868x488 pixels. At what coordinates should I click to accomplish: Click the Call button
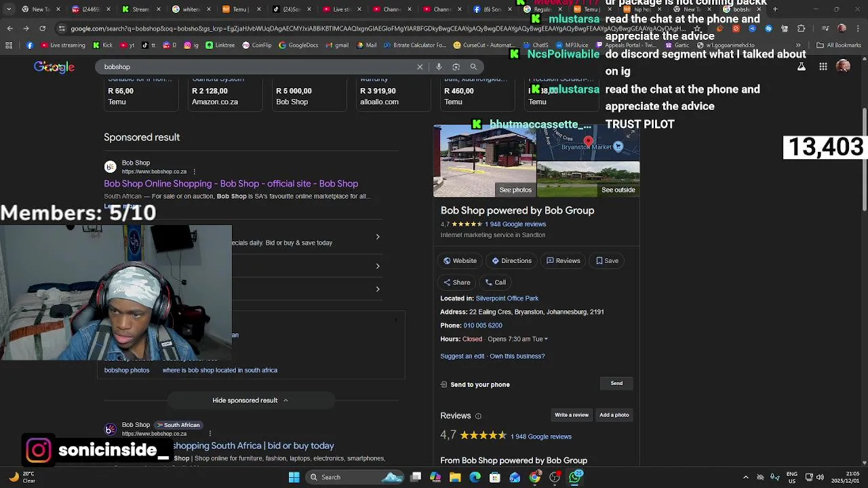[495, 282]
